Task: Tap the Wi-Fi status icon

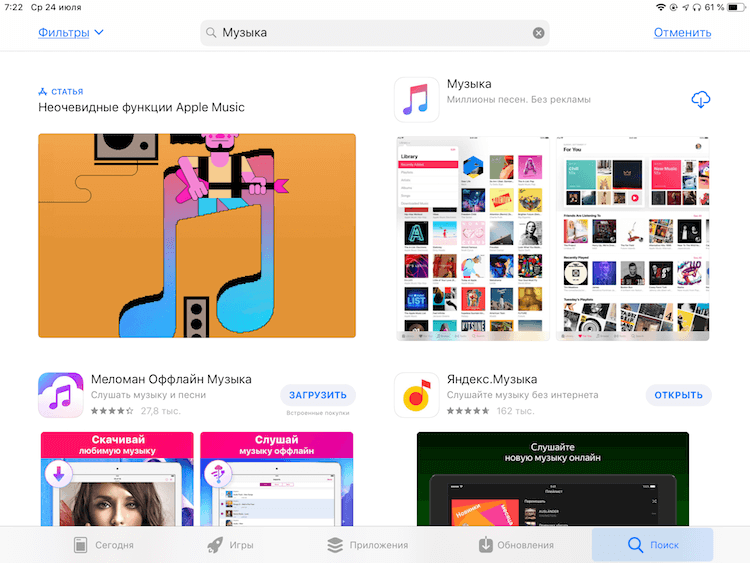Action: (661, 7)
